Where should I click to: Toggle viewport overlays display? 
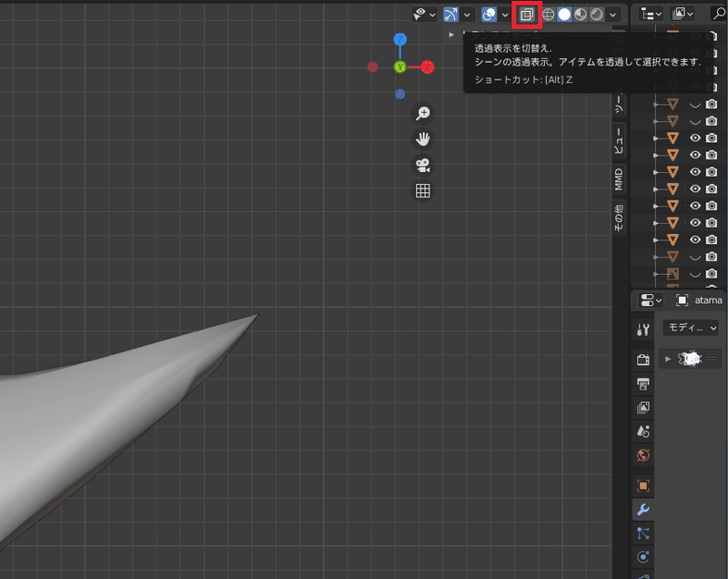point(489,15)
